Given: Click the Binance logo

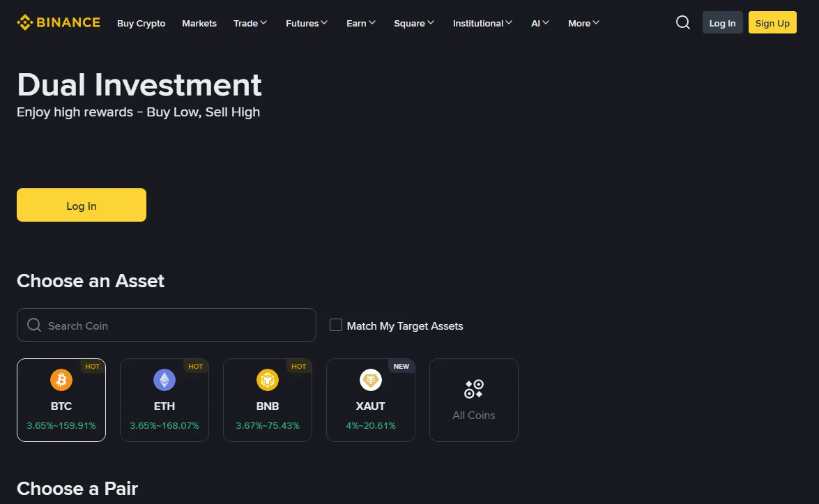Looking at the screenshot, I should pyautogui.click(x=58, y=22).
